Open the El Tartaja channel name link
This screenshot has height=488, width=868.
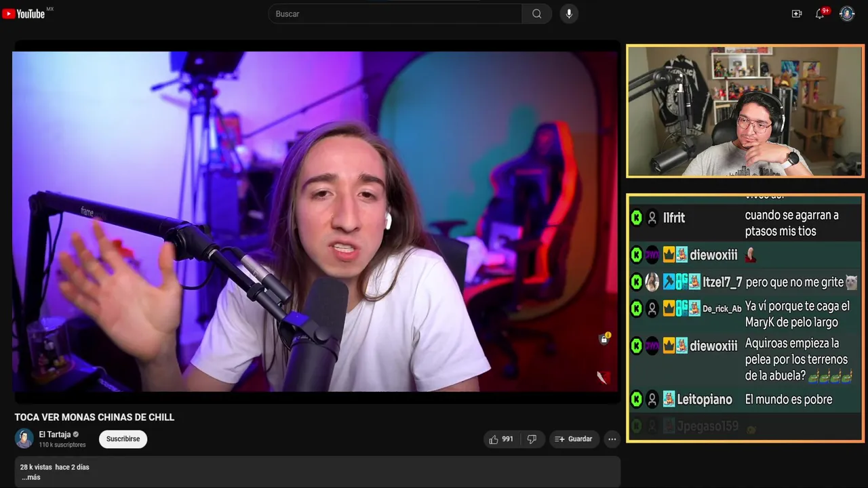click(55, 434)
